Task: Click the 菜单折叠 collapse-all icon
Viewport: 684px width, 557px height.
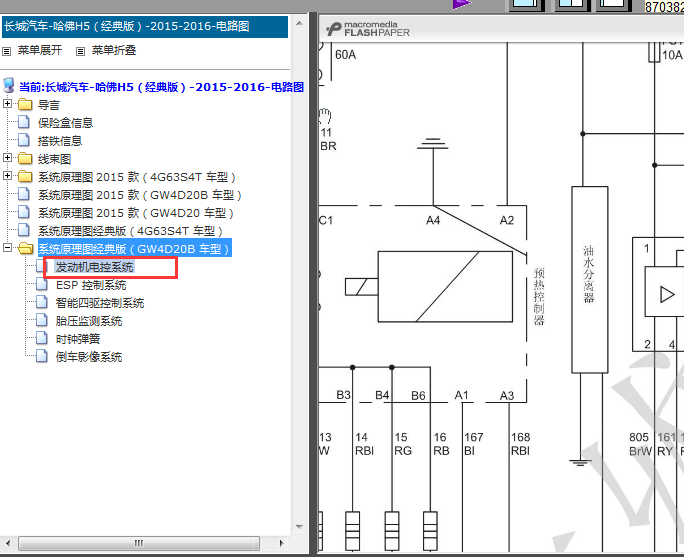Action: tap(80, 51)
